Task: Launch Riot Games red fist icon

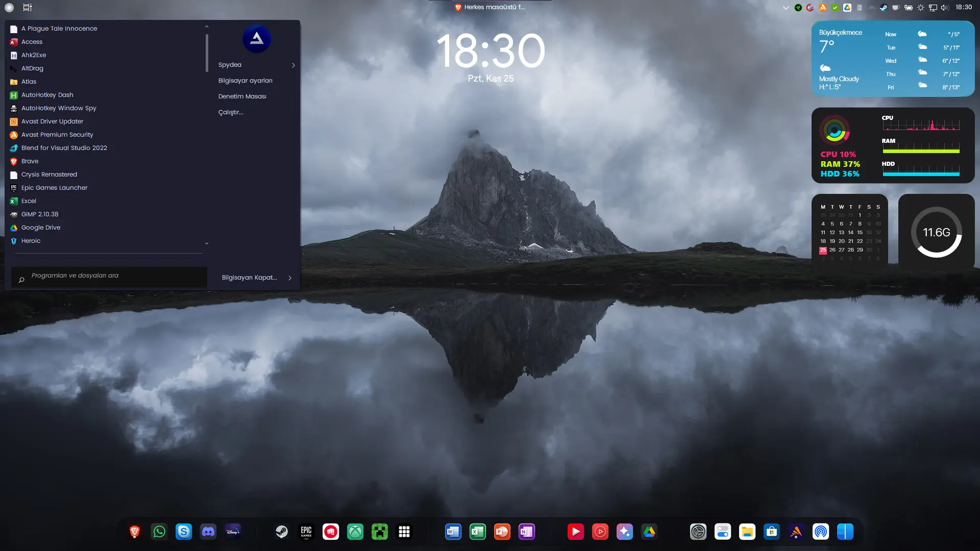Action: 331,532
